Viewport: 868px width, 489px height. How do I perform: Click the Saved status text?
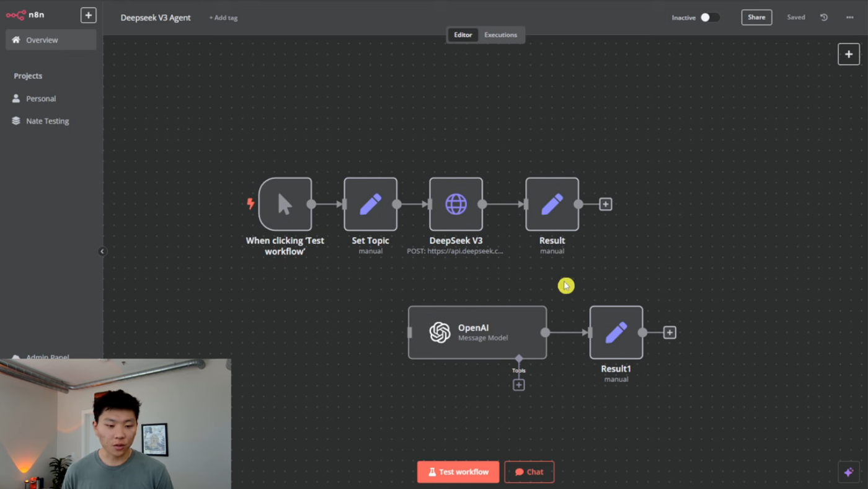[796, 17]
